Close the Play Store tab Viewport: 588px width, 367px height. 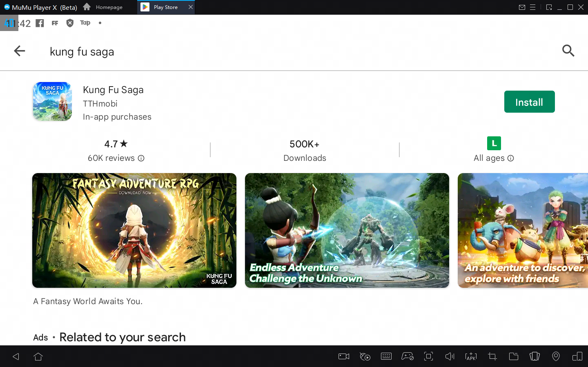click(x=190, y=7)
